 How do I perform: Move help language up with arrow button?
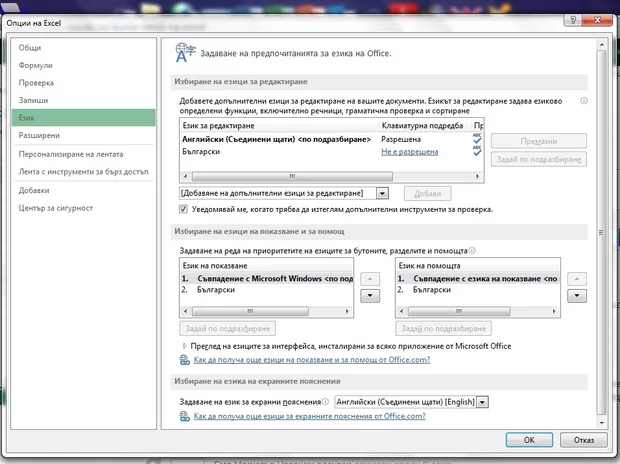[x=577, y=279]
